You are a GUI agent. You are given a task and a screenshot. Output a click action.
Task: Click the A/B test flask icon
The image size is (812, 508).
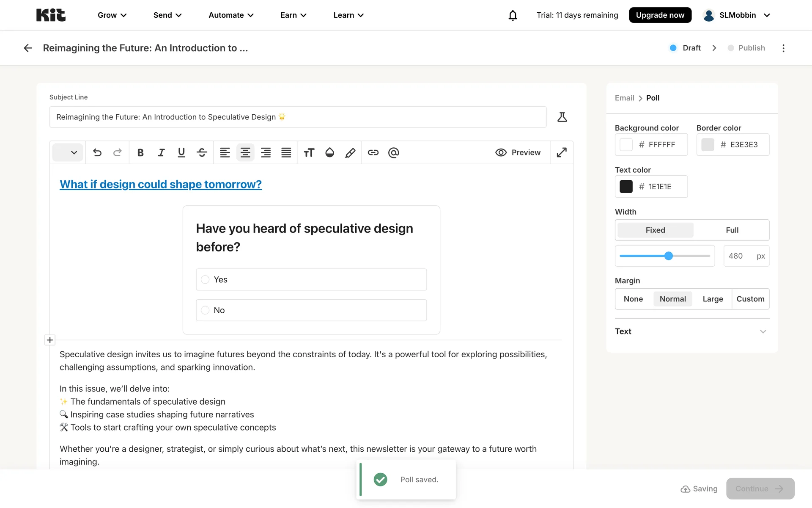point(562,117)
